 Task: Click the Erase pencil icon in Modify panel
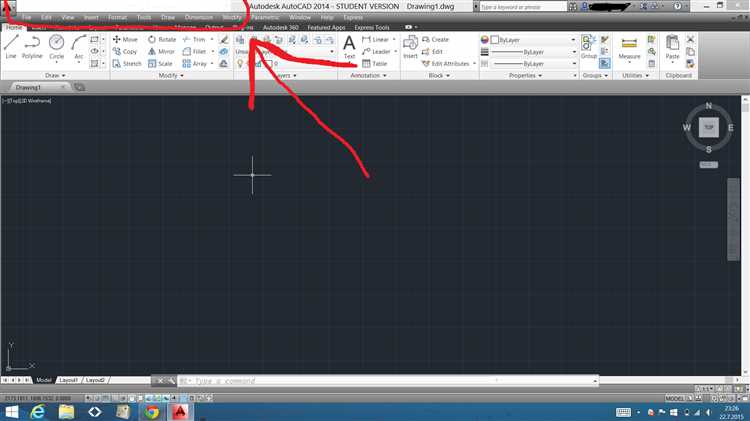(x=223, y=39)
